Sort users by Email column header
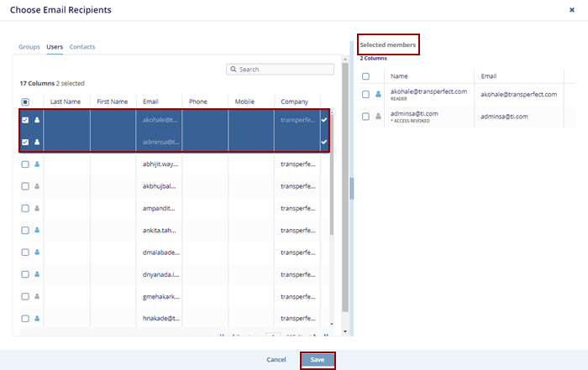 [151, 102]
